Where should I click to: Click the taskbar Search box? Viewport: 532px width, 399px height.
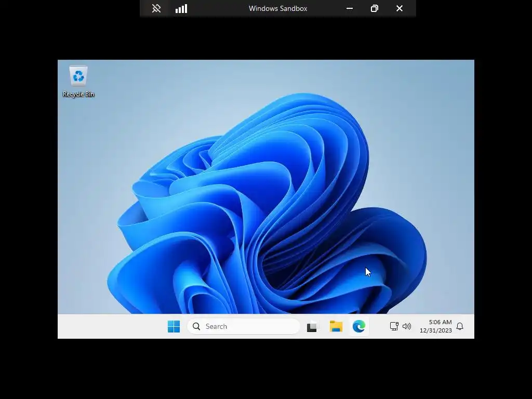pyautogui.click(x=243, y=326)
